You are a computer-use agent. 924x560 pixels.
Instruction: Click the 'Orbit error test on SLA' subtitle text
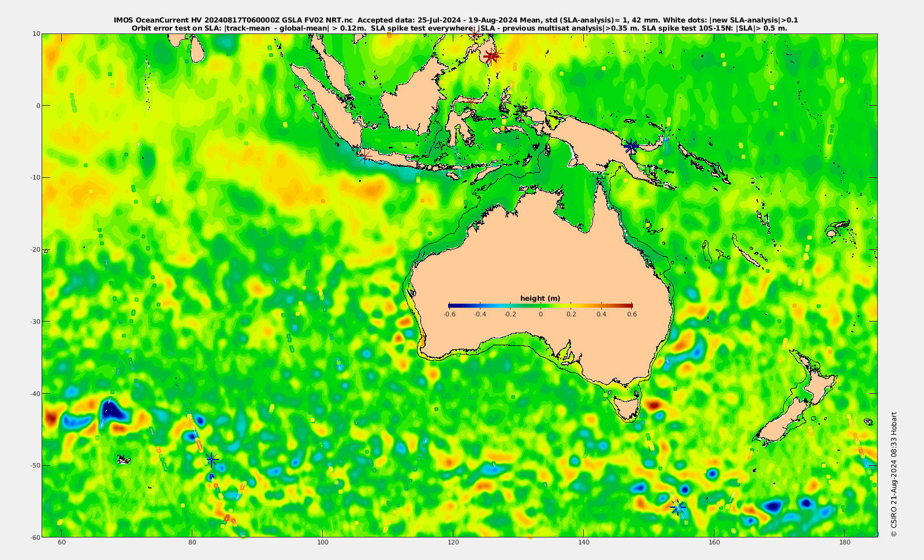pos(176,28)
